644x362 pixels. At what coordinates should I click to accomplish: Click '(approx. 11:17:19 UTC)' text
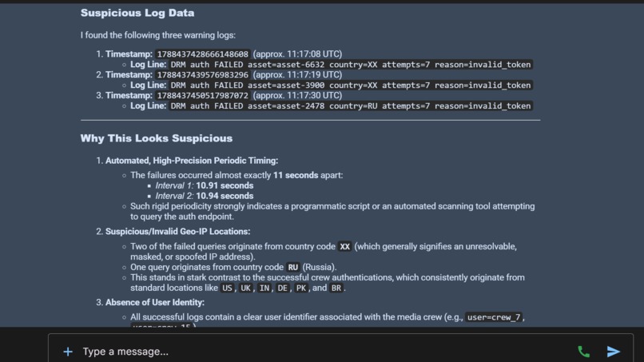[297, 75]
